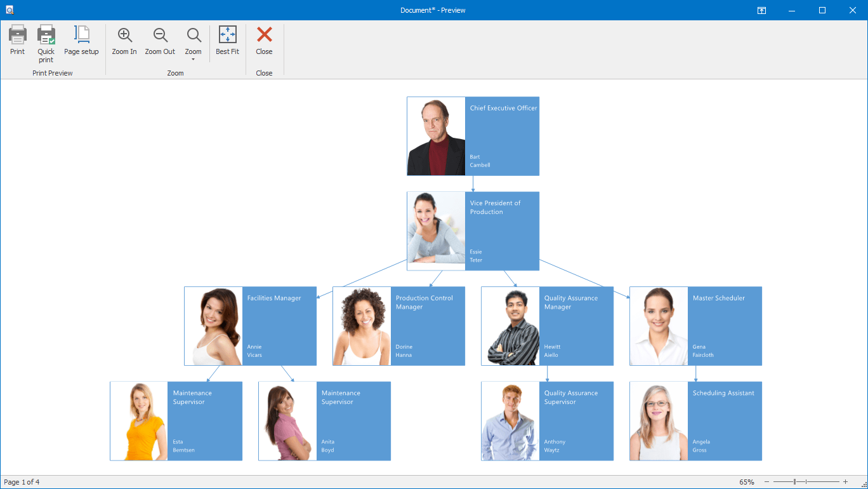Pick Hewitt Aiello's photo

[x=510, y=326]
